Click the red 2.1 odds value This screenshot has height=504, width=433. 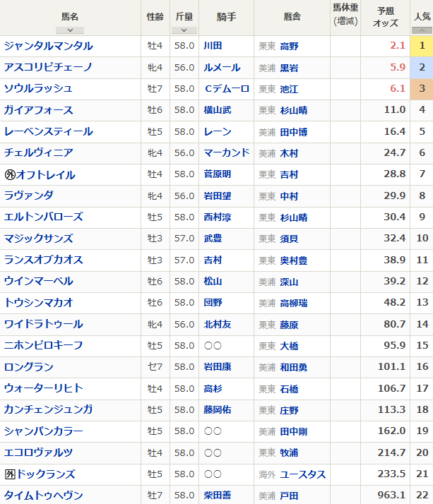coord(397,46)
